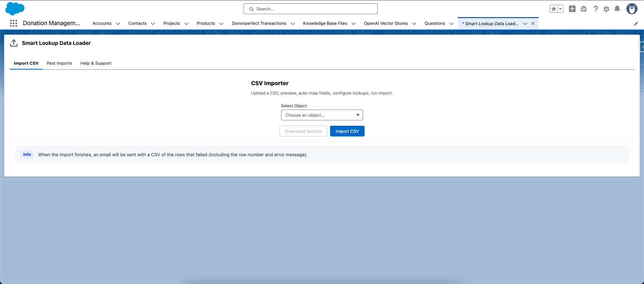
Task: Open the Donorperfect Transactions tab
Action: [x=259, y=23]
